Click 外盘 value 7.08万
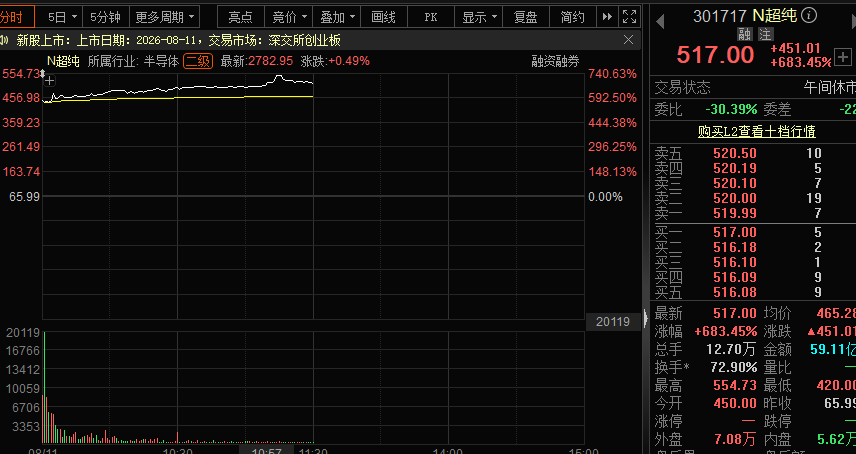This screenshot has width=856, height=454. tap(735, 439)
